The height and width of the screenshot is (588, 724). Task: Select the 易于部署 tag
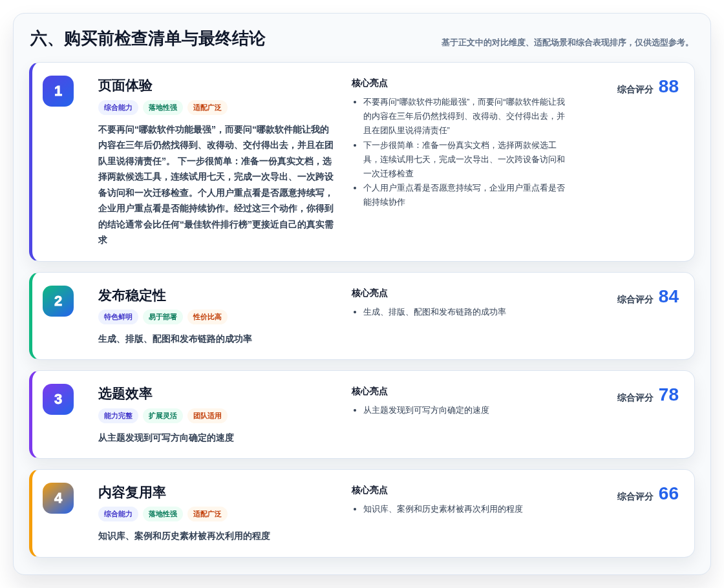pos(162,317)
